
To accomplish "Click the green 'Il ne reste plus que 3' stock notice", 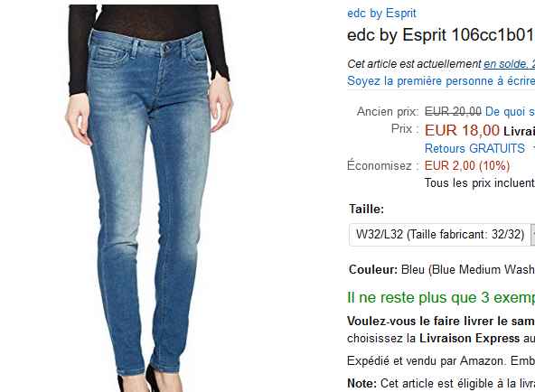I will click(x=441, y=297).
